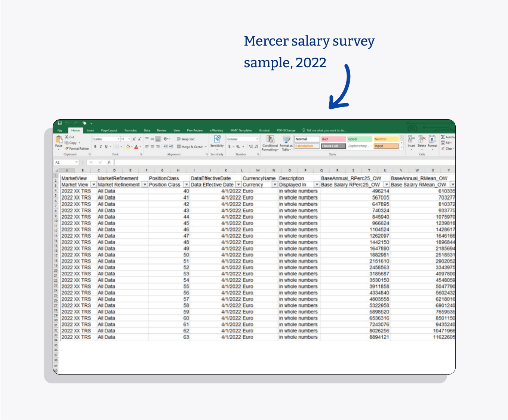Click the Fill Color paint bucket

click(x=128, y=147)
